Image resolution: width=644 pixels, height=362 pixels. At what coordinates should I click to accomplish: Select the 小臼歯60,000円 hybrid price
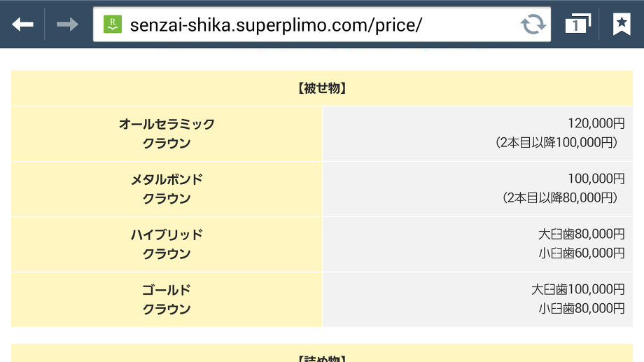click(x=582, y=253)
